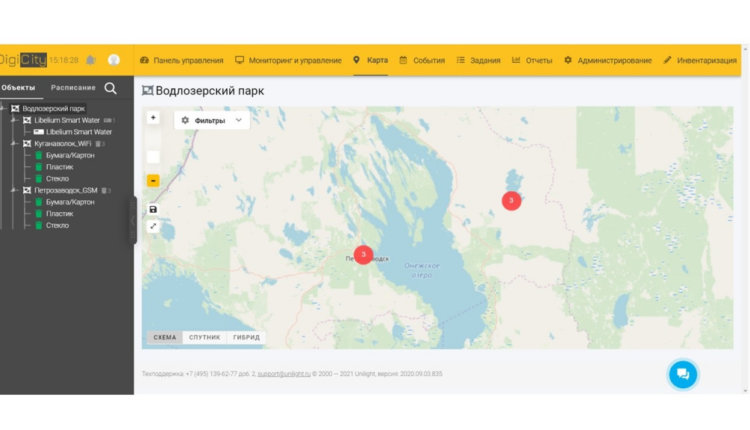This screenshot has height=430, width=750.
Task: Switch map to Гибрид view
Action: [x=246, y=337]
